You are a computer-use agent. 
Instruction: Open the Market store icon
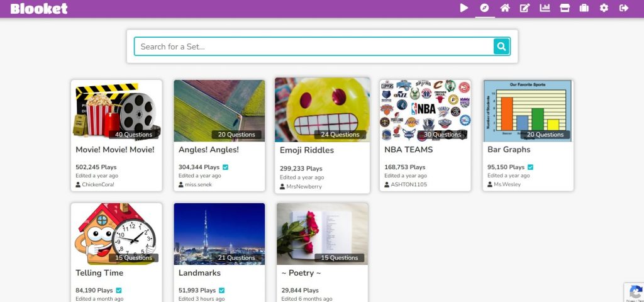(x=565, y=8)
